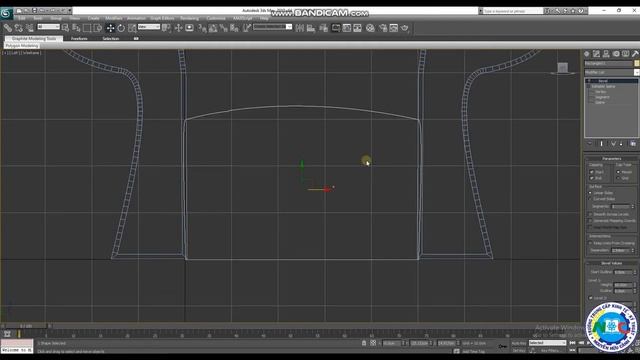Enable Generate Mapping Coords checkbox
Screen dimensions: 640x360
coord(590,221)
